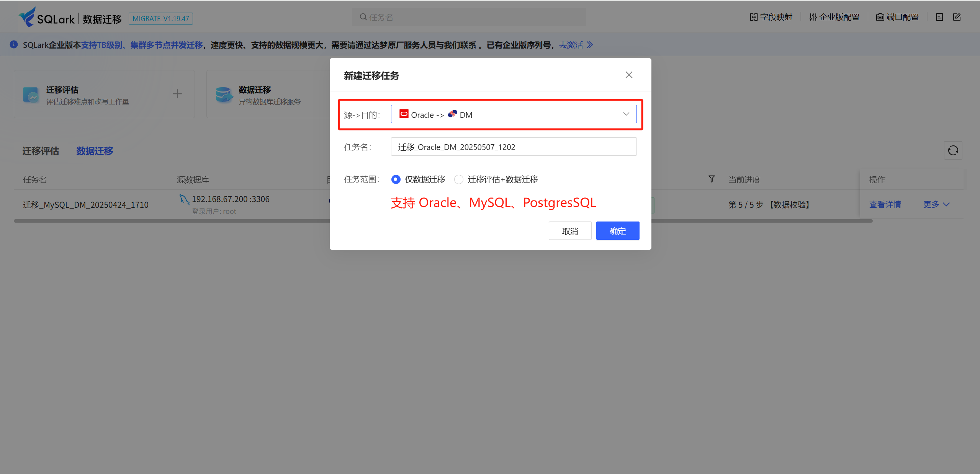Click the document log icon in header
Viewport: 980px width, 474px height.
(939, 17)
